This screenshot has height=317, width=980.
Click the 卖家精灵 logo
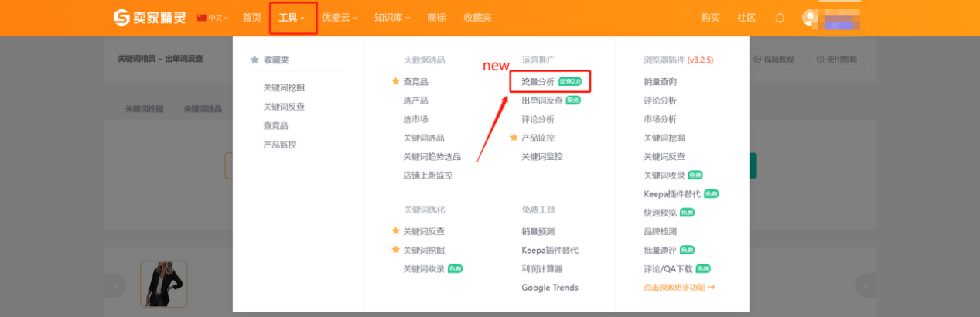click(x=149, y=17)
